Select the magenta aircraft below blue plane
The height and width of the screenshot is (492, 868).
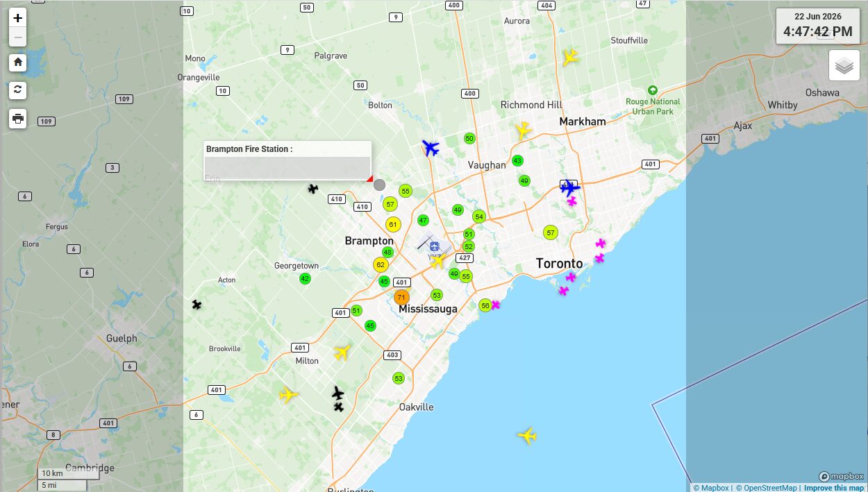pos(572,201)
